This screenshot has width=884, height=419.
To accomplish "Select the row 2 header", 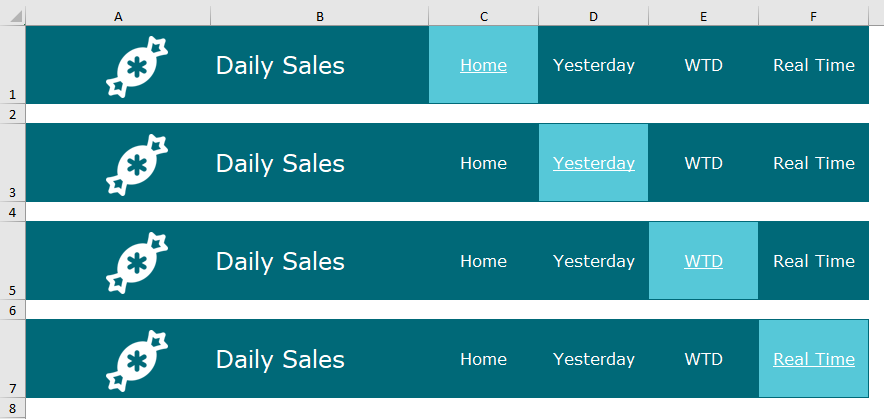I will point(12,115).
